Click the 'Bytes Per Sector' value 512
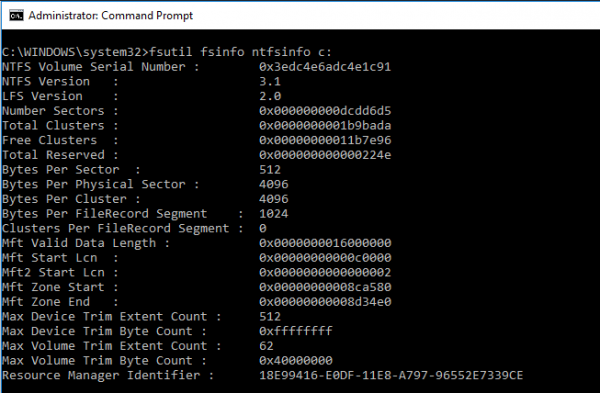 tap(270, 170)
